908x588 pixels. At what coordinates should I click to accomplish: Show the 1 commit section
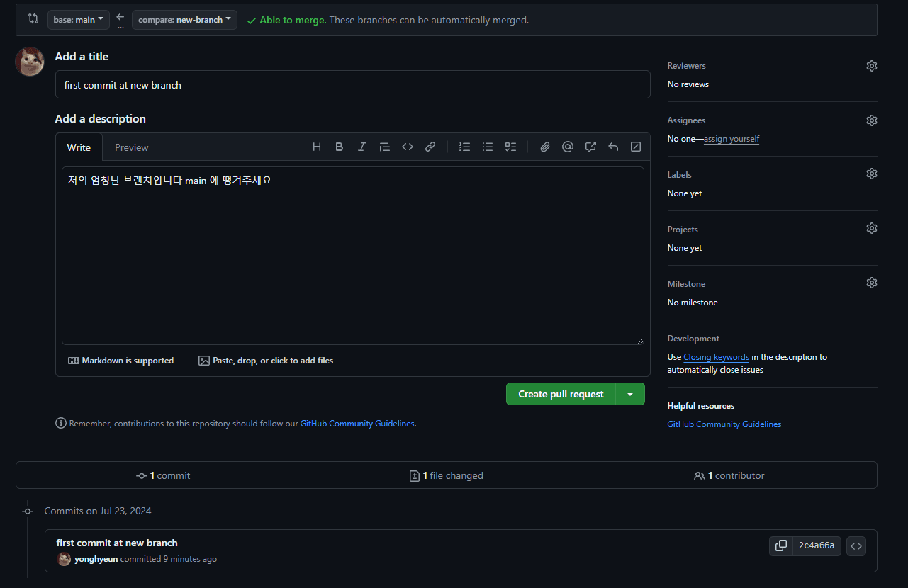pos(163,475)
